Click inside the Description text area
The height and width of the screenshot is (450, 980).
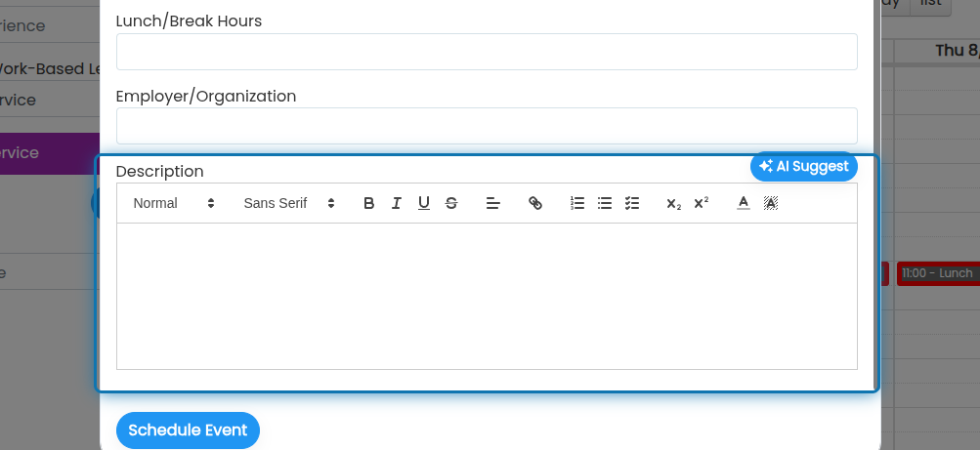pyautogui.click(x=487, y=296)
